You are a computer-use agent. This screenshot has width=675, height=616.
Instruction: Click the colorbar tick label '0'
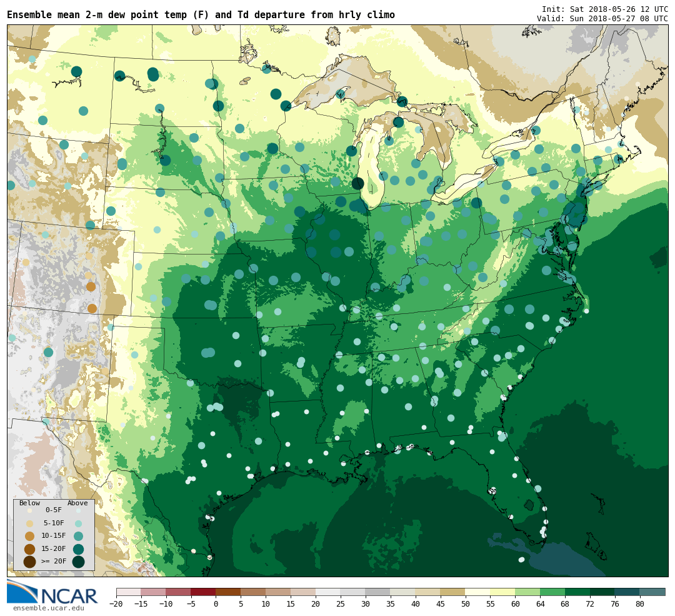pyautogui.click(x=216, y=604)
